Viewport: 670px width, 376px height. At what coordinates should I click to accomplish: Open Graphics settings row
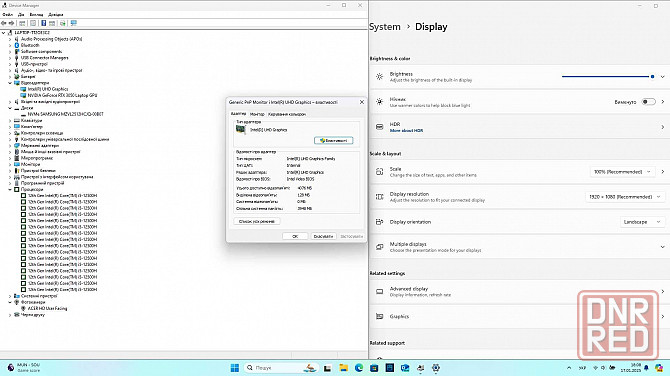pyautogui.click(x=519, y=317)
